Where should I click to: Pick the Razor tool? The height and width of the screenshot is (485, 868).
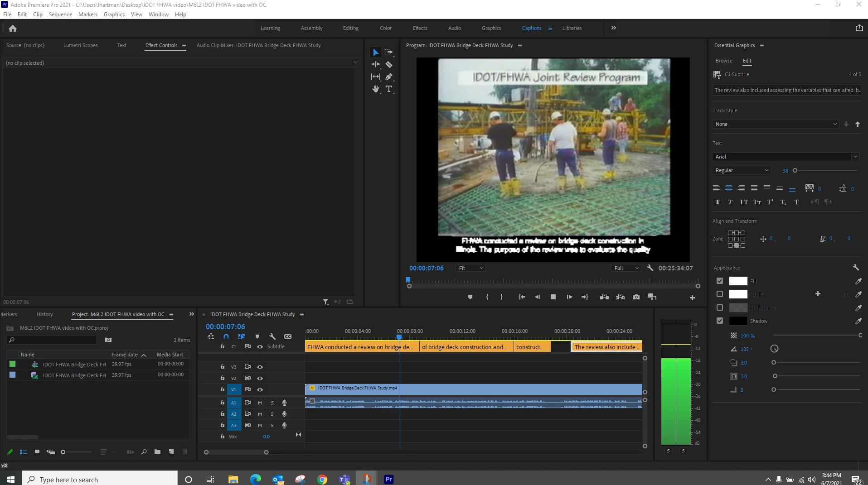pyautogui.click(x=389, y=64)
